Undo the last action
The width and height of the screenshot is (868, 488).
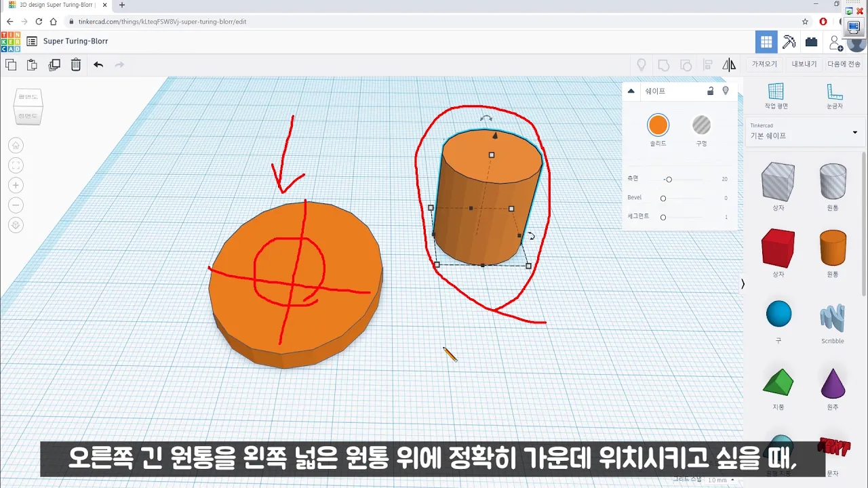98,65
